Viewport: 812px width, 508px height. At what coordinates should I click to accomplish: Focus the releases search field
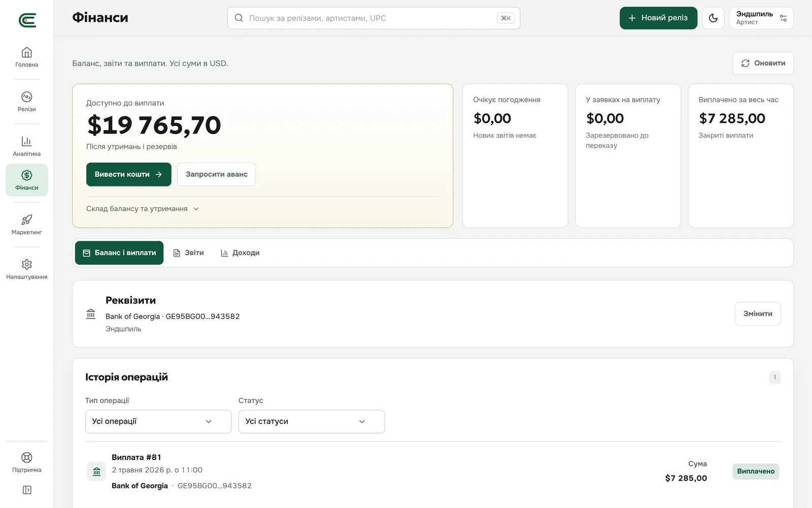coord(374,18)
